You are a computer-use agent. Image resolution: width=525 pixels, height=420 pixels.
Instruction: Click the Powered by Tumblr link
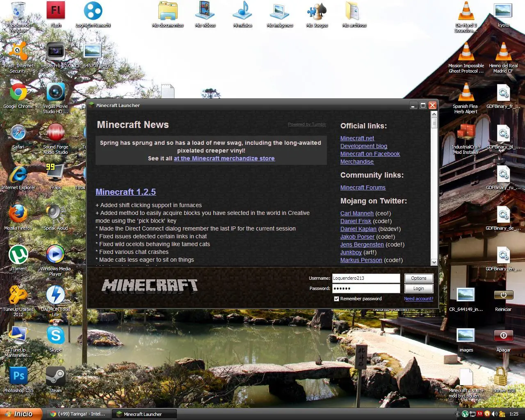click(x=307, y=124)
